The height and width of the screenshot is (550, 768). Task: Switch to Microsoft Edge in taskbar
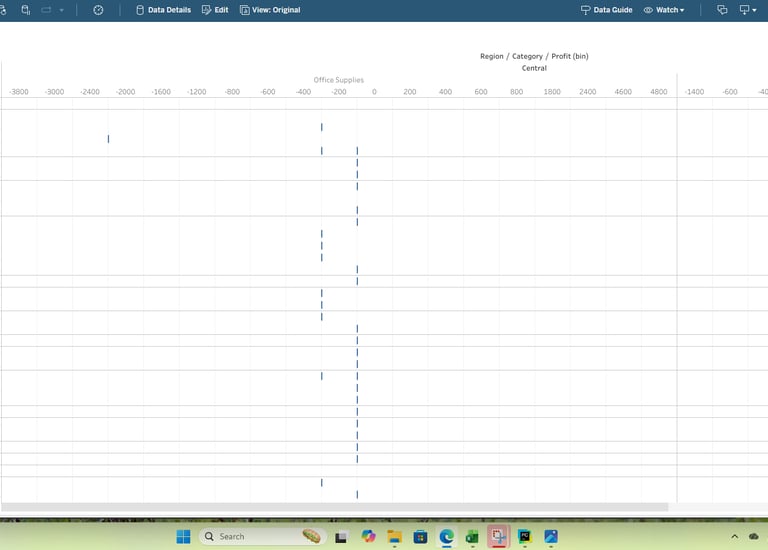(446, 537)
